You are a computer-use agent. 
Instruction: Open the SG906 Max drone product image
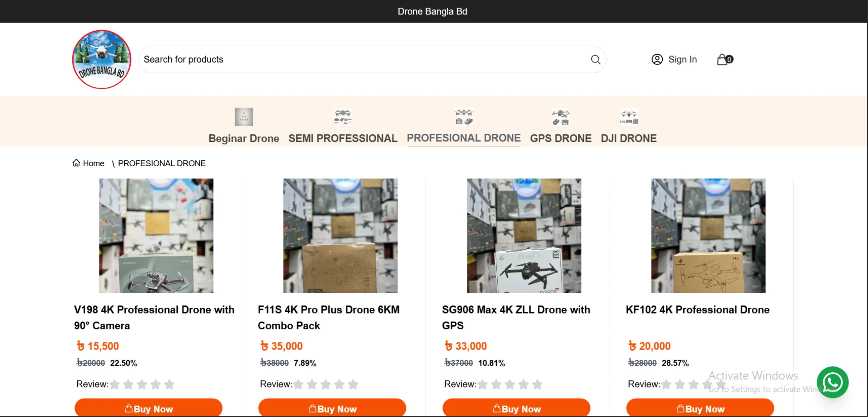pyautogui.click(x=524, y=235)
